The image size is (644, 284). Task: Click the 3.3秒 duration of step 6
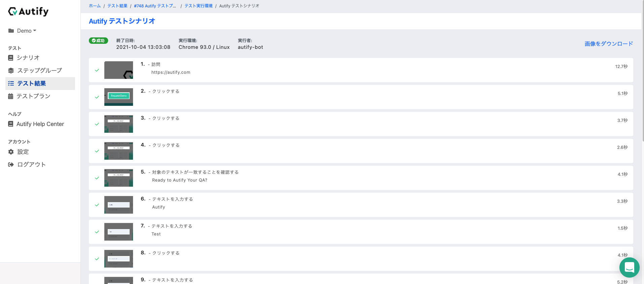pyautogui.click(x=622, y=201)
